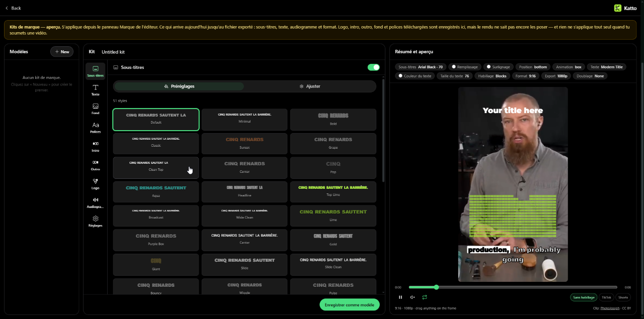Open the Texte sidebar section

[95, 90]
